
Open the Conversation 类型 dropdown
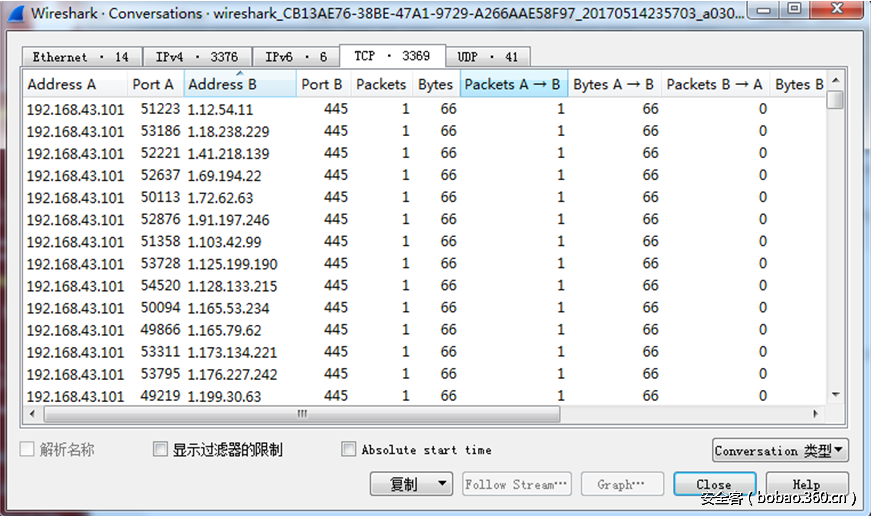(x=781, y=451)
